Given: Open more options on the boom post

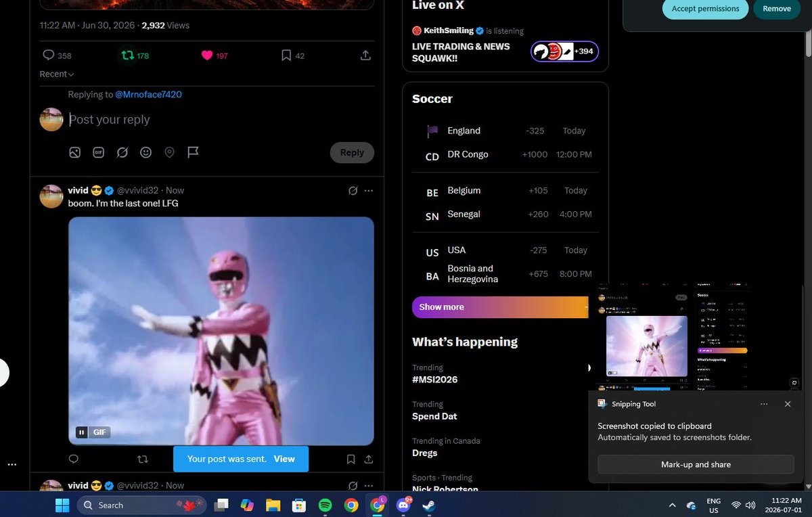Looking at the screenshot, I should pos(369,191).
